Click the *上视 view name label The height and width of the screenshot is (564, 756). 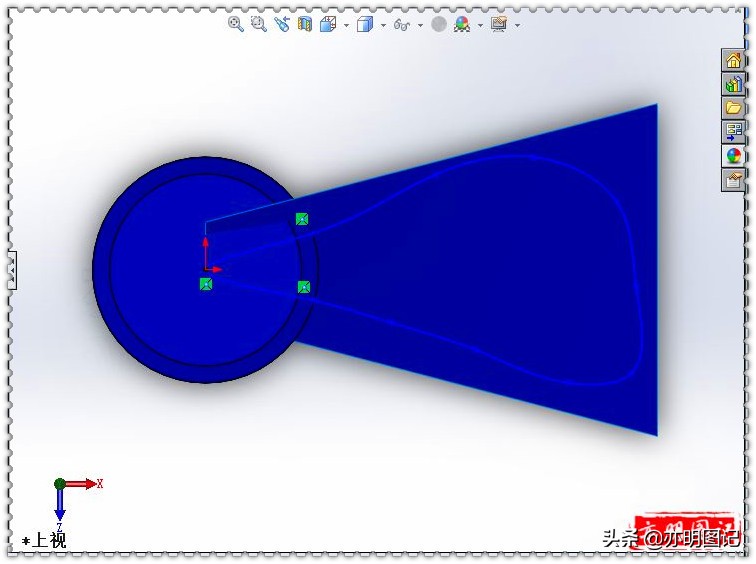[x=44, y=540]
